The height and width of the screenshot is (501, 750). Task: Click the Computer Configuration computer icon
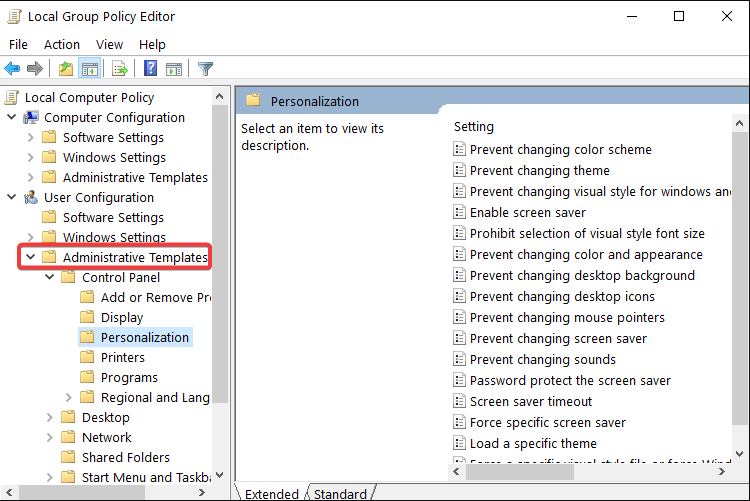click(31, 117)
